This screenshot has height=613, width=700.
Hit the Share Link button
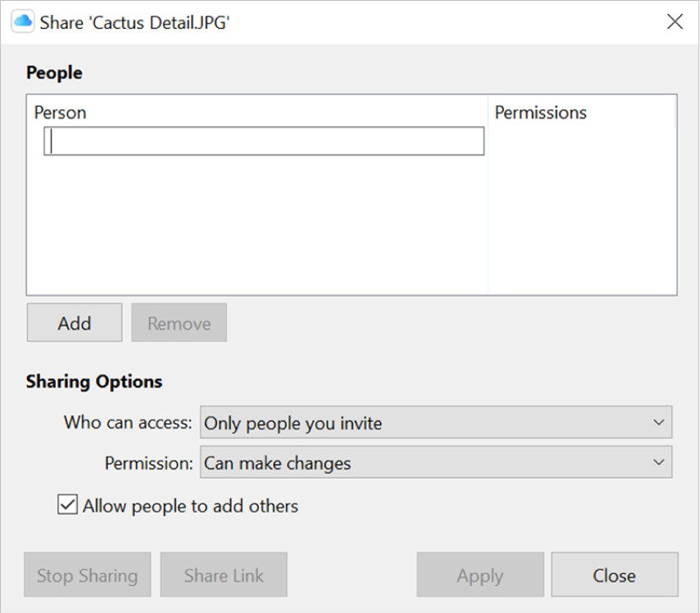tap(224, 575)
